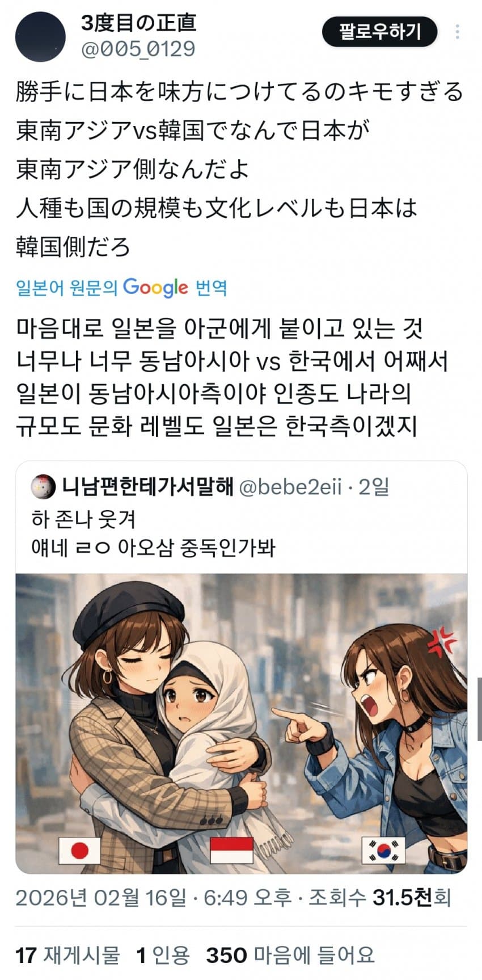
Task: Click the Indonesia flag in the image
Action: coord(231,851)
